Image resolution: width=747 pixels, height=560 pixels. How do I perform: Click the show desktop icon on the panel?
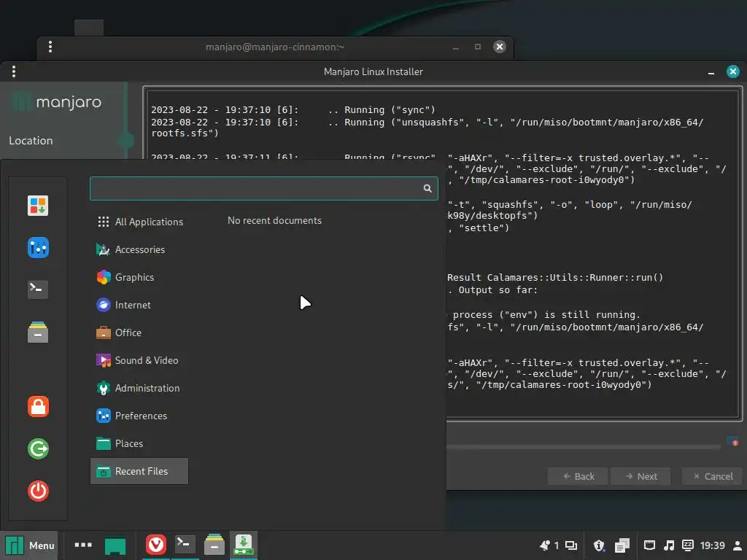[115, 545]
